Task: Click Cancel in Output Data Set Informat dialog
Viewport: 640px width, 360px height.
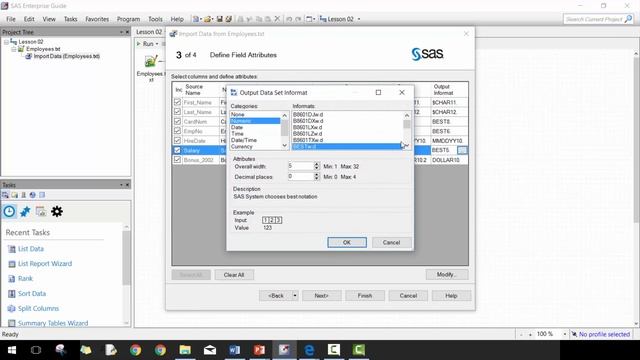Action: coord(391,242)
